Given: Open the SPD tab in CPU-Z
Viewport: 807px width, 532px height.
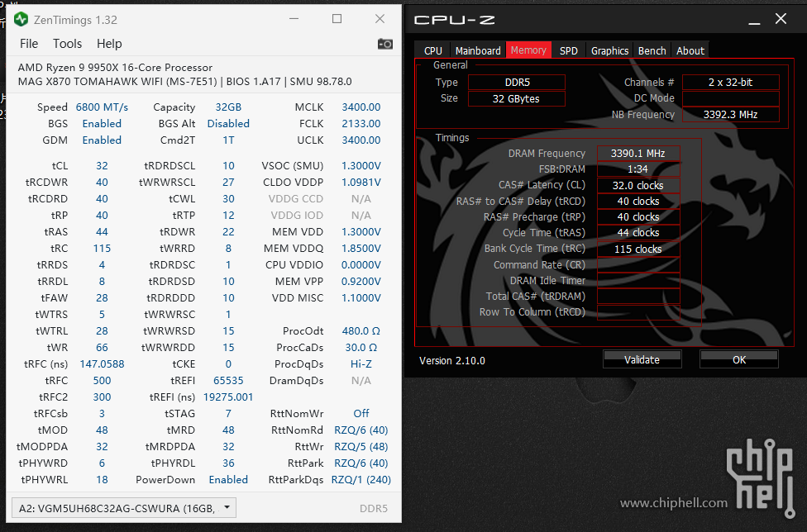Looking at the screenshot, I should (x=569, y=50).
